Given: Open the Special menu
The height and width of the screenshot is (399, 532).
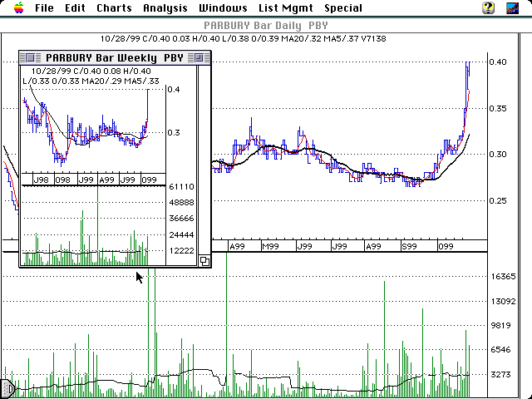Looking at the screenshot, I should (343, 7).
